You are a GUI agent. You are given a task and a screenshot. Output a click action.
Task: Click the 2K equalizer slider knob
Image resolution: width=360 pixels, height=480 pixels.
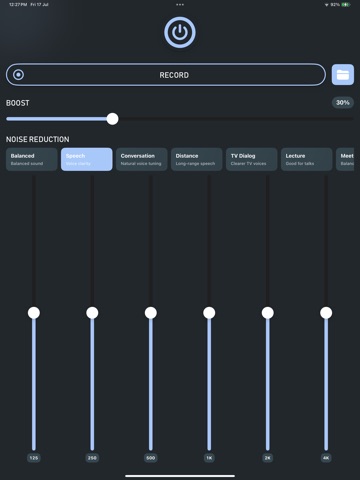(268, 313)
